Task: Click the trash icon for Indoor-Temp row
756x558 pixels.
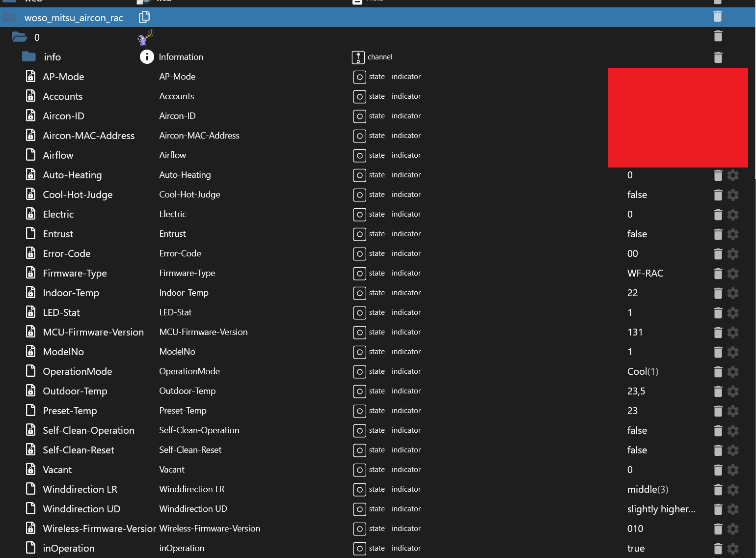Action: (718, 293)
